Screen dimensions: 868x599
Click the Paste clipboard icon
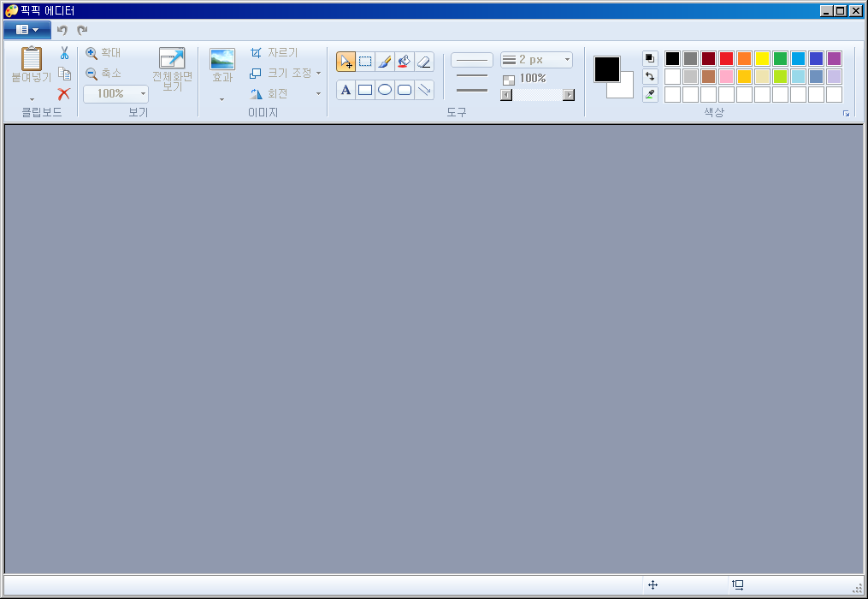pos(32,58)
